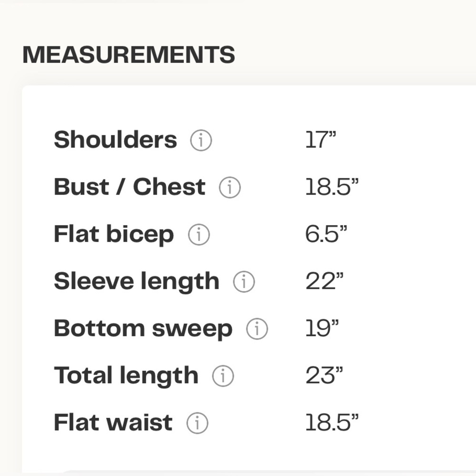Click the Total length label

click(x=126, y=376)
